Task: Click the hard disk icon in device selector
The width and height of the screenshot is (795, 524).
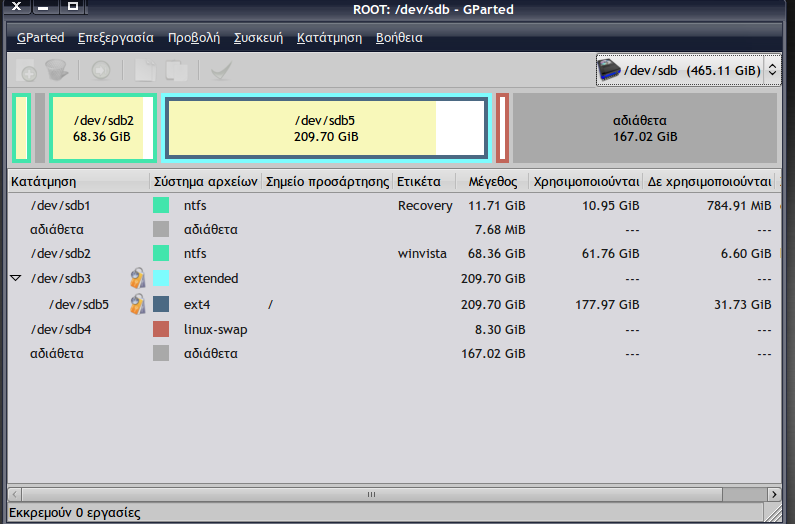Action: point(609,70)
